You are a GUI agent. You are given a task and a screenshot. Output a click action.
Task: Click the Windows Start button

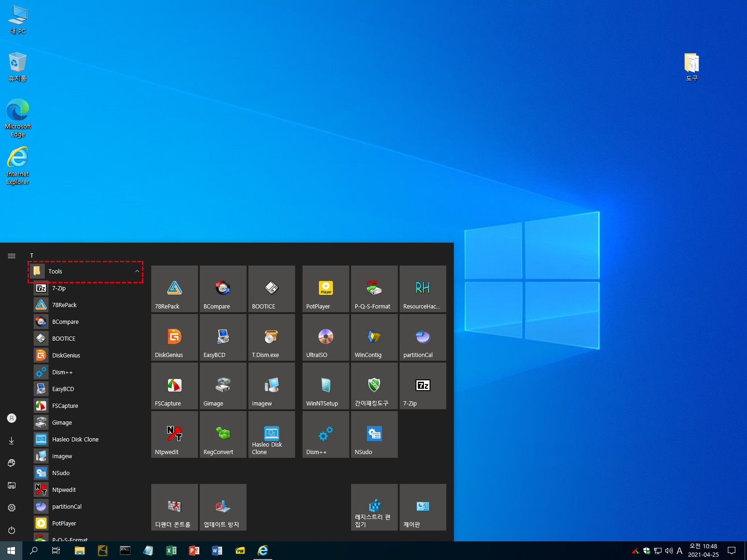11,551
